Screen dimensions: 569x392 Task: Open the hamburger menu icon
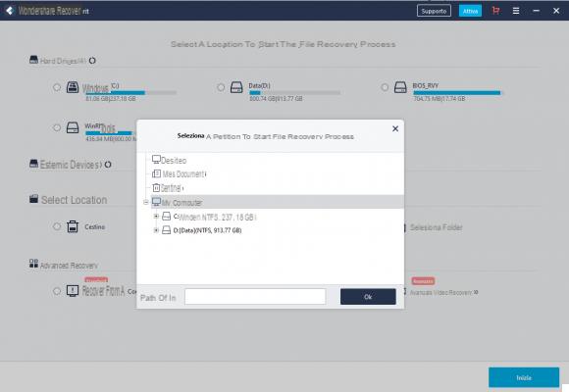pyautogui.click(x=516, y=11)
